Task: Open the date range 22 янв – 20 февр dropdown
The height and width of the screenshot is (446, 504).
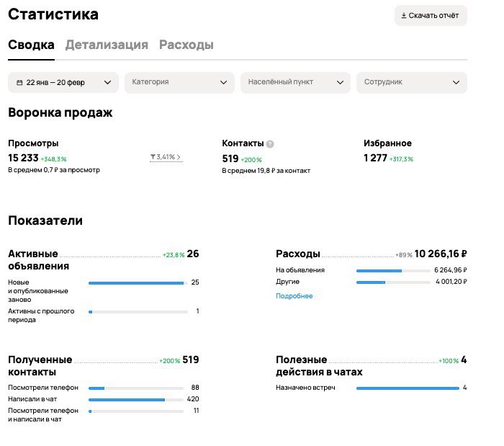Action: (63, 83)
